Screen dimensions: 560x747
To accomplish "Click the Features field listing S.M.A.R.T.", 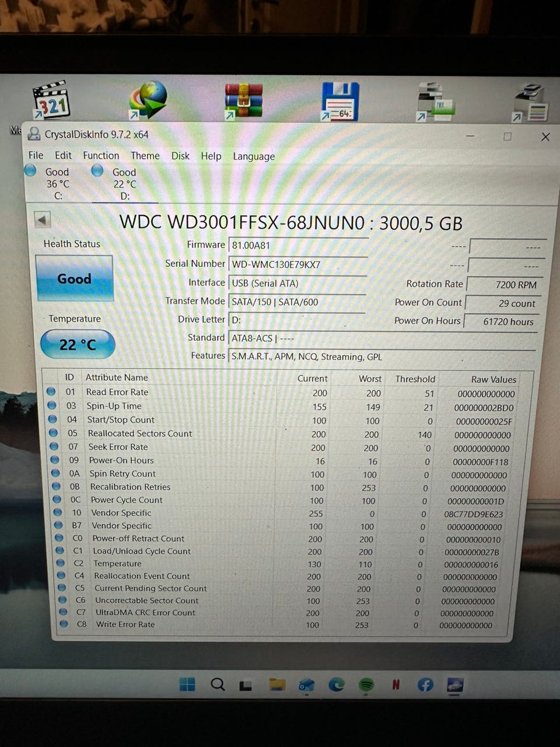I will point(383,356).
